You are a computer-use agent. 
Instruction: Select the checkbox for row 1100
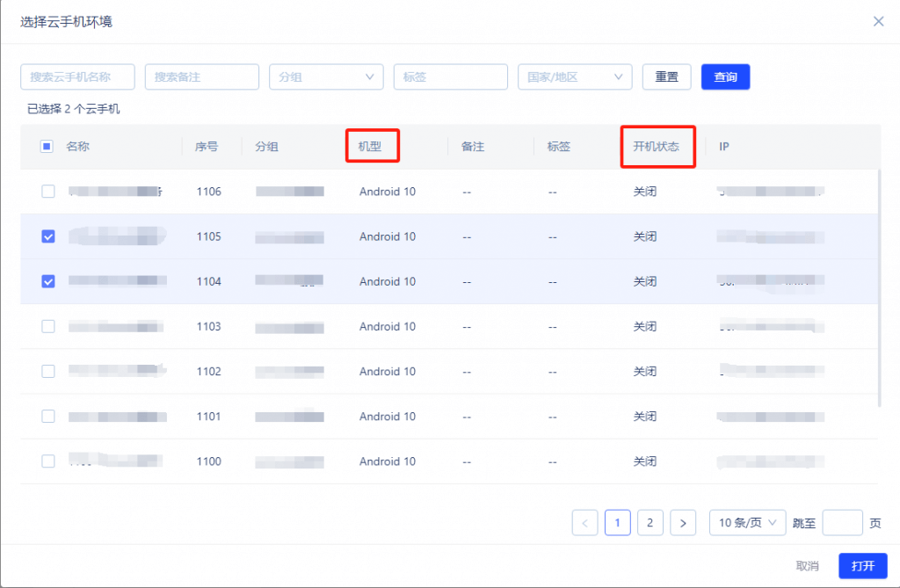[x=48, y=461]
